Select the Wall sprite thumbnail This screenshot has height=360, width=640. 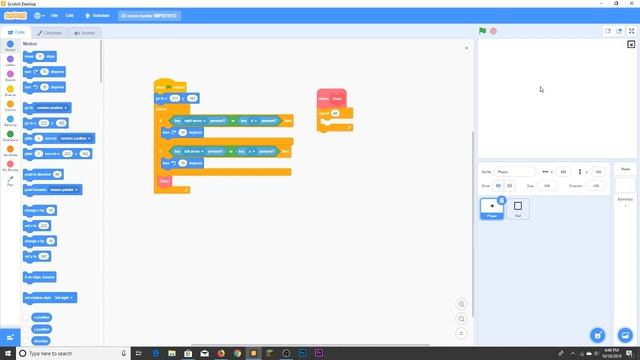[518, 209]
